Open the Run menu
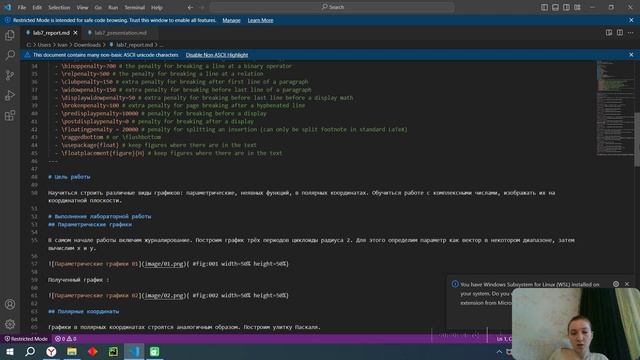This screenshot has height=360, width=640. [113, 7]
